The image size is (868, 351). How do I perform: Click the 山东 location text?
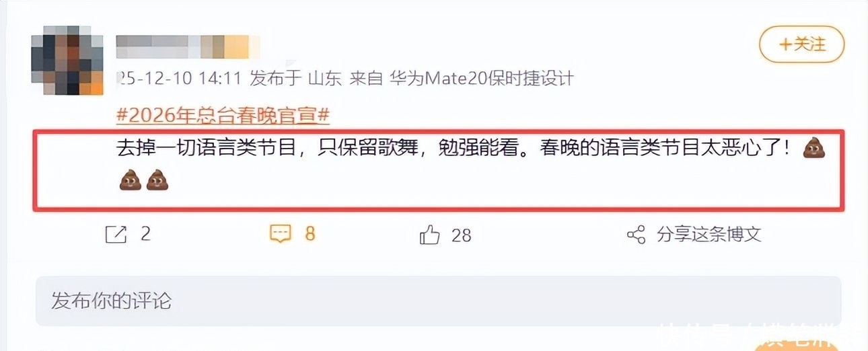[326, 79]
